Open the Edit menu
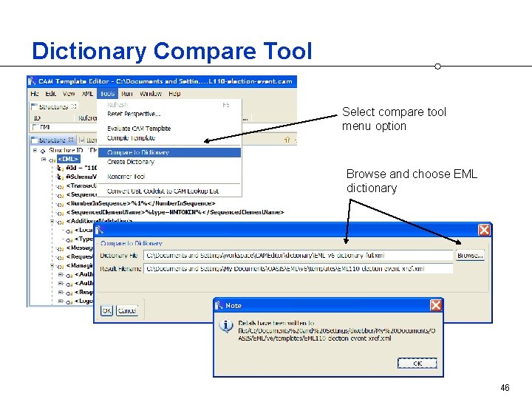Screen dimensions: 532x399 click(x=50, y=94)
